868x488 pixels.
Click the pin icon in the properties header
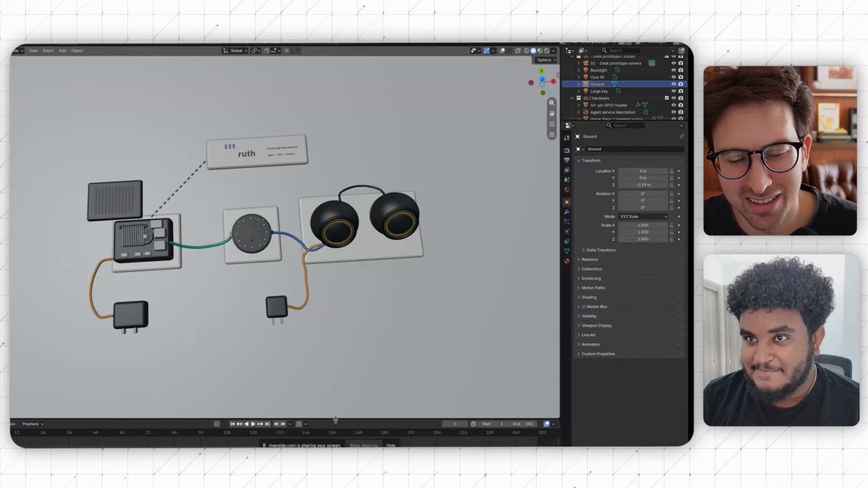[681, 137]
